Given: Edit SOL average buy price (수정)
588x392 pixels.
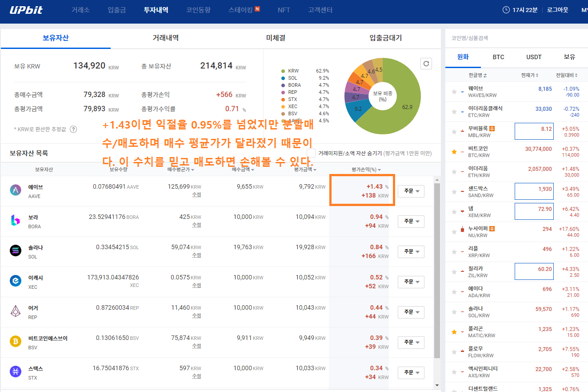Looking at the screenshot, I should (x=196, y=255).
